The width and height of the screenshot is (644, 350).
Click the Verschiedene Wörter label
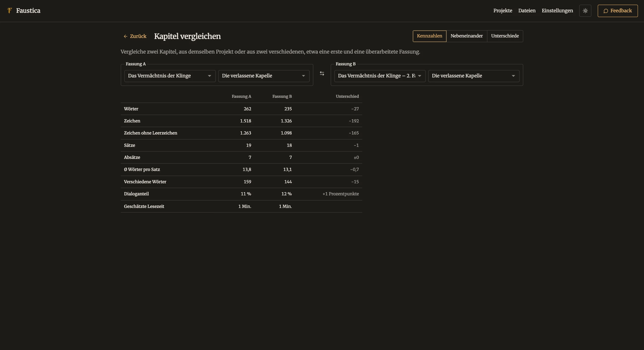[145, 182]
